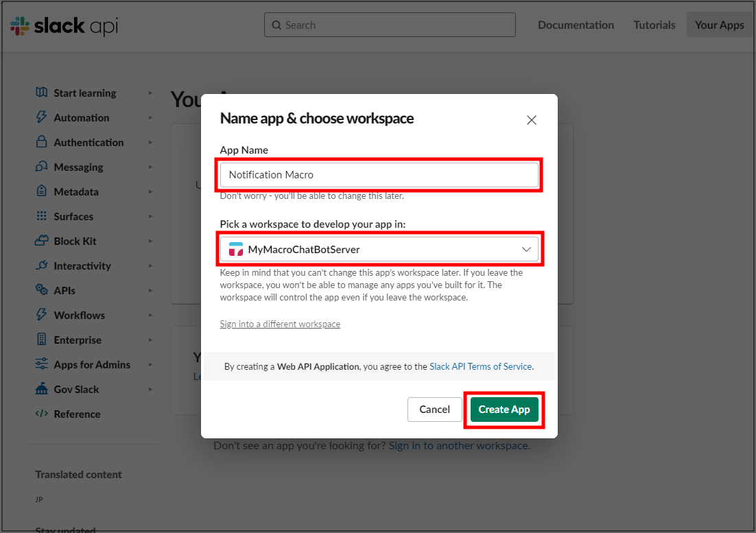
Task: Expand the APIs section arrow
Action: pos(150,291)
